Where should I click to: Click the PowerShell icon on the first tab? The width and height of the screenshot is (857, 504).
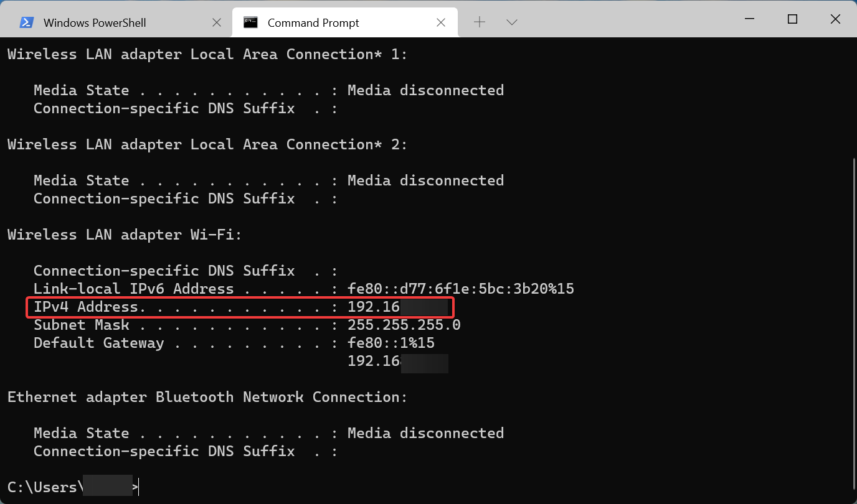[x=27, y=22]
